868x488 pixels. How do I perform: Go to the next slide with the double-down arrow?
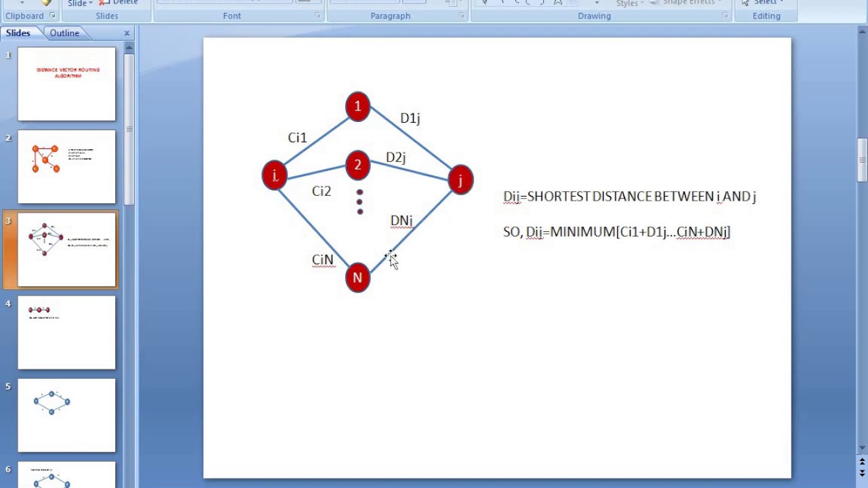(x=863, y=473)
